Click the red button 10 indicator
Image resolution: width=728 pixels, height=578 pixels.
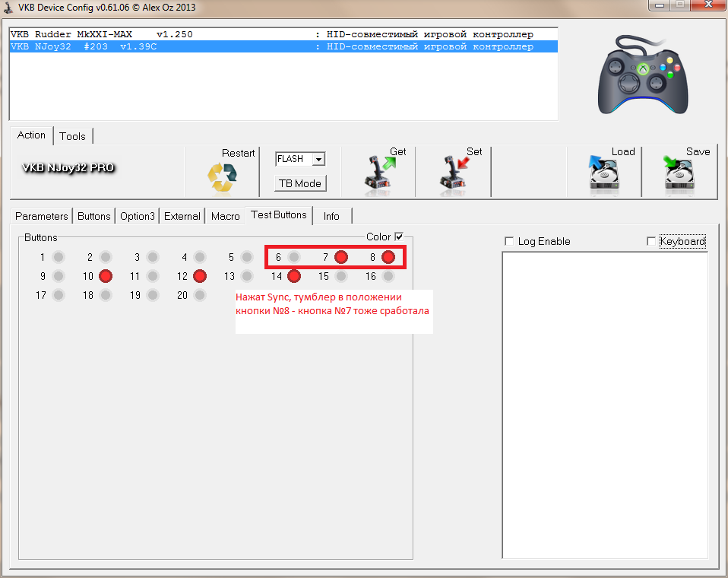pos(106,276)
